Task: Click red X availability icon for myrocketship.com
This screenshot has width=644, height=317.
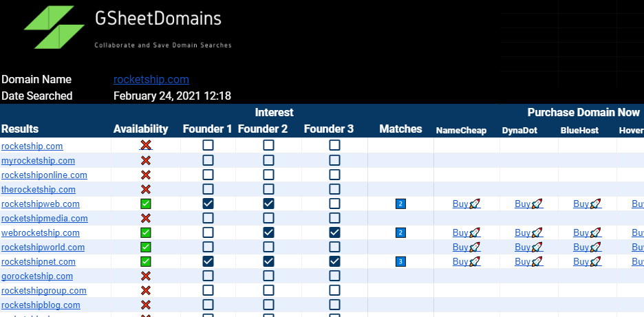Action: [146, 160]
